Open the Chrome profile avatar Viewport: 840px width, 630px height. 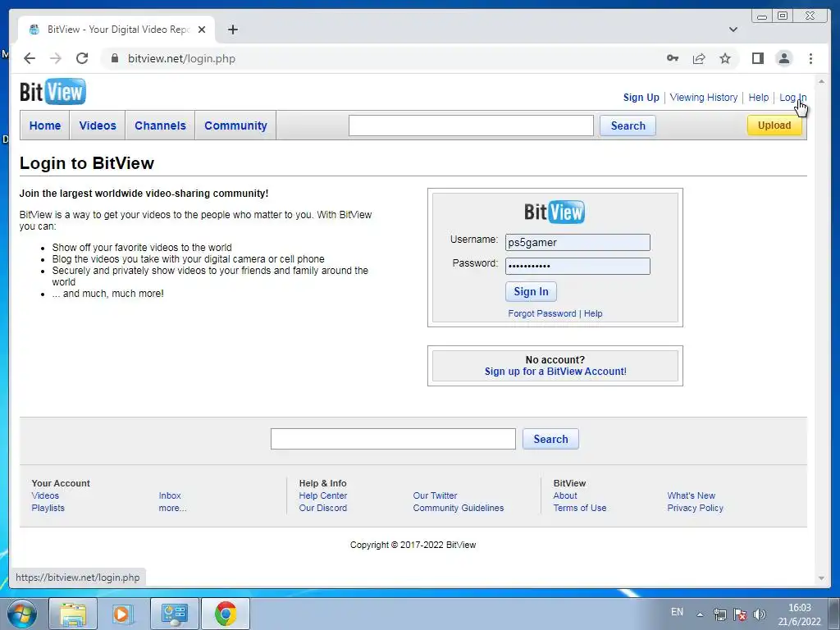click(x=783, y=58)
